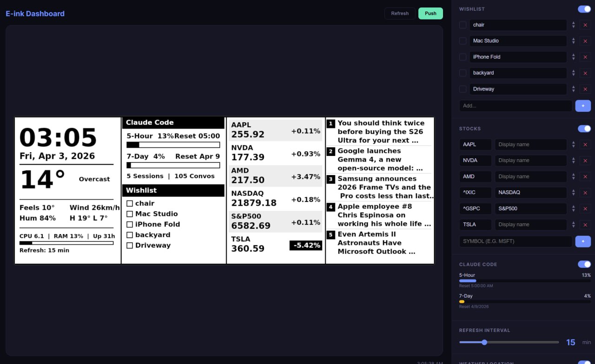Viewport: 595px width, 364px height.
Task: Toggle the Claude Code section switch
Action: coord(584,264)
